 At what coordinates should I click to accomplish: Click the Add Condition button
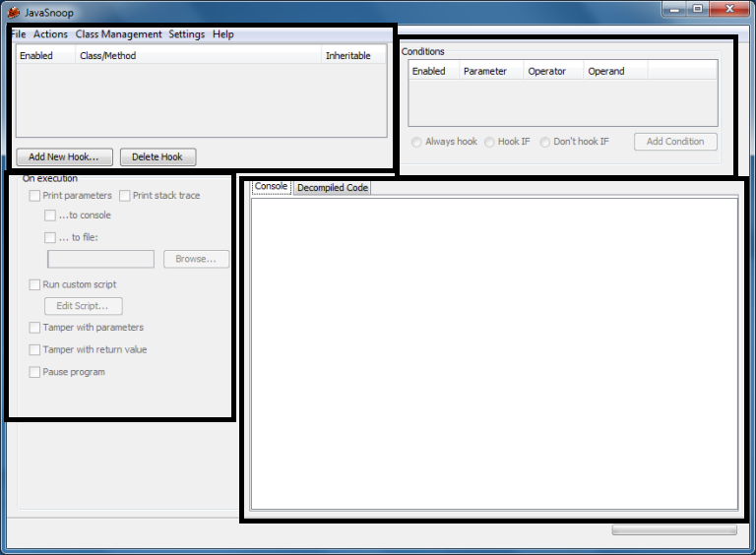[675, 142]
